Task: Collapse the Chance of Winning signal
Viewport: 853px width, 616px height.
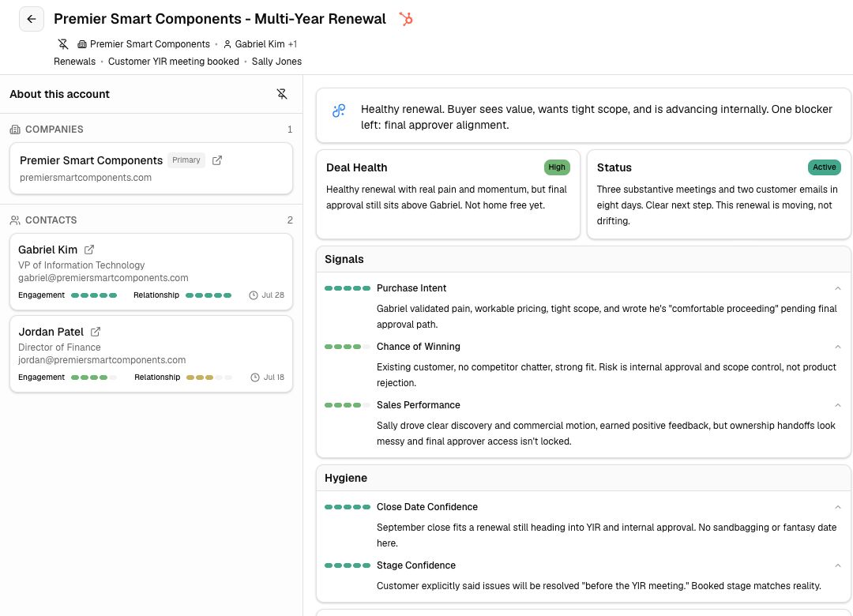Action: pyautogui.click(x=838, y=347)
